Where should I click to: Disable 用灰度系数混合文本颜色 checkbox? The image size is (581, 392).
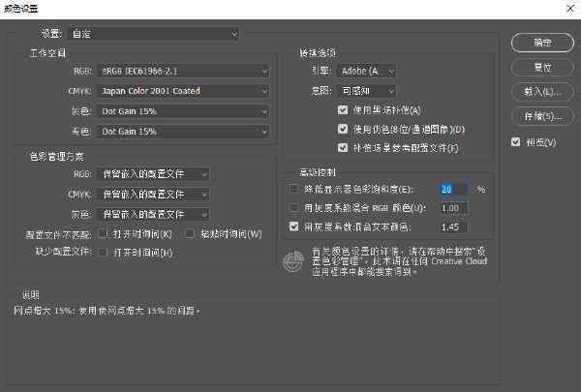pos(295,226)
